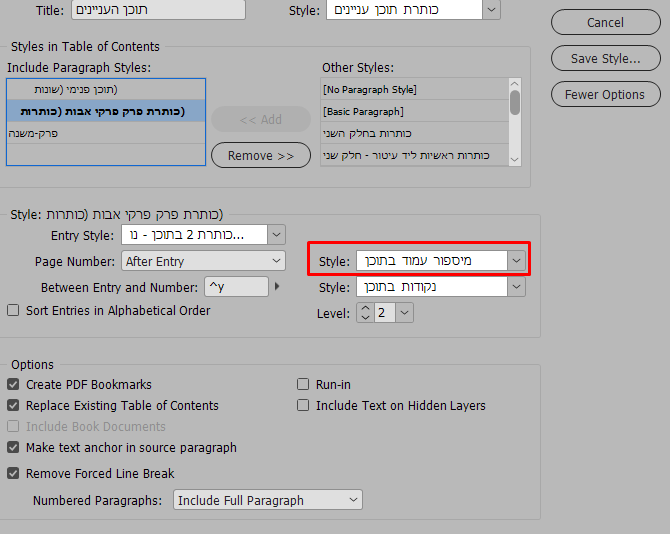
Task: Click the Remove >> button
Action: [261, 155]
